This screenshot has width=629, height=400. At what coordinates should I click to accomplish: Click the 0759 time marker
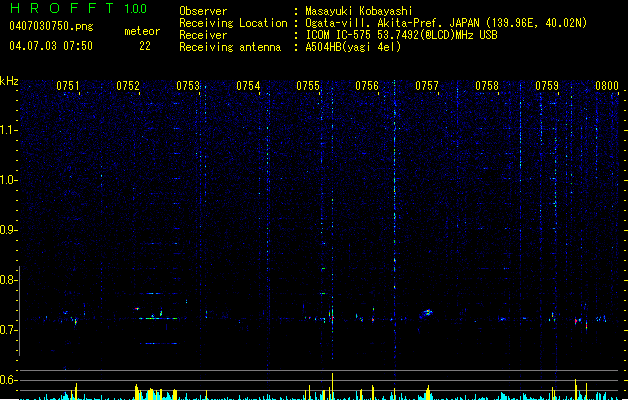tap(547, 86)
